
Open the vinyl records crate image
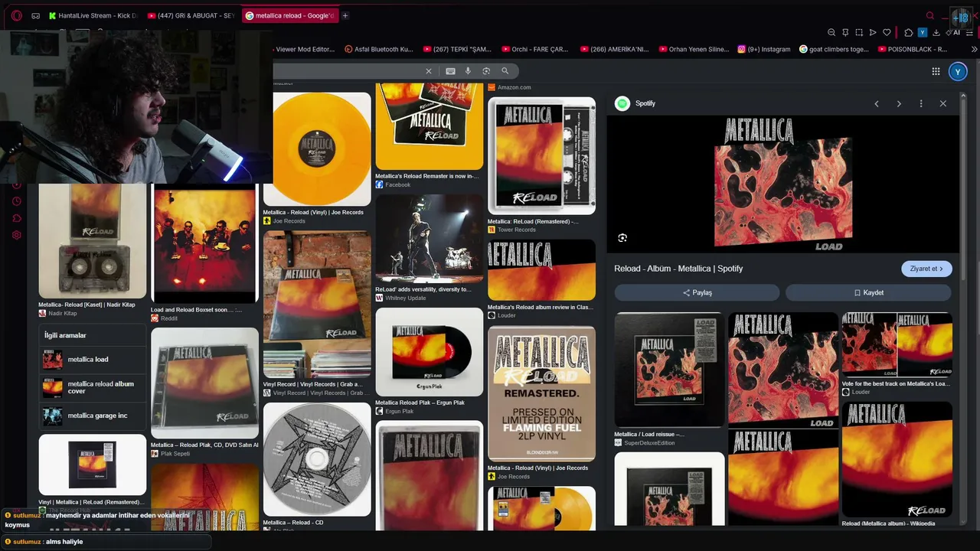point(317,305)
